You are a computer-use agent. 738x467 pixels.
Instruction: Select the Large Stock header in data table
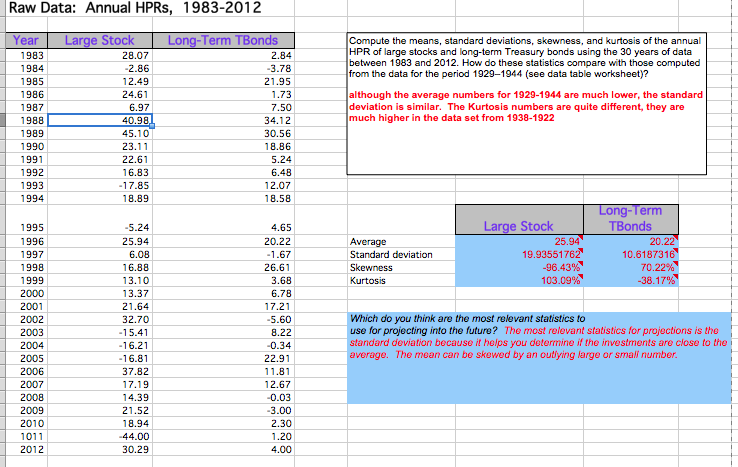(x=100, y=40)
